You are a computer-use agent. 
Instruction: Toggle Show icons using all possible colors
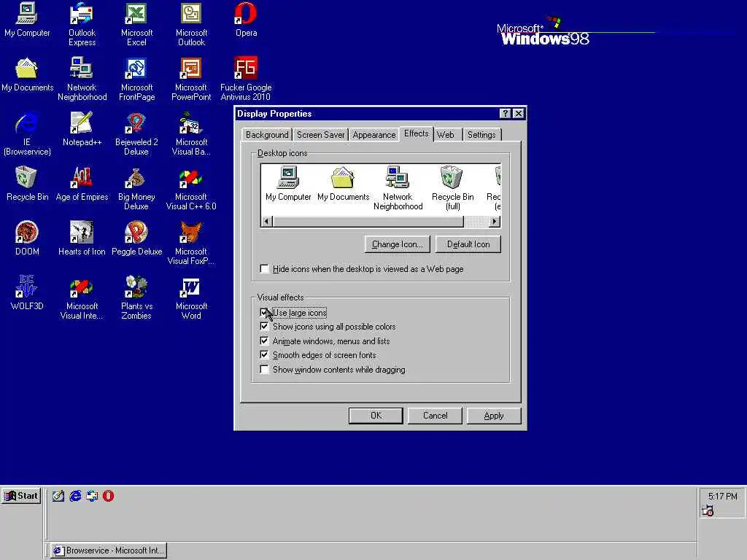point(264,326)
